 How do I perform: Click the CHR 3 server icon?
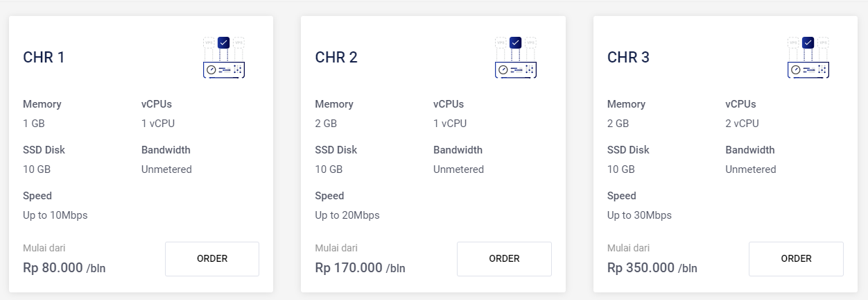pos(808,58)
